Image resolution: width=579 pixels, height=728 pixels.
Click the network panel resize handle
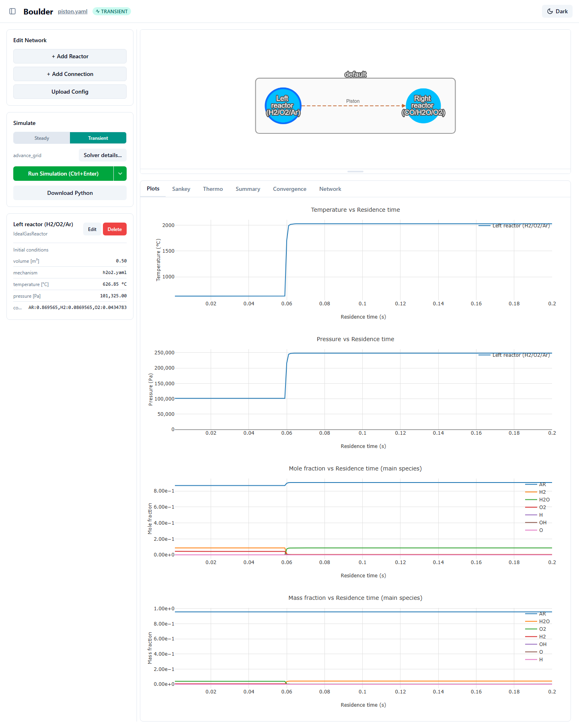355,172
